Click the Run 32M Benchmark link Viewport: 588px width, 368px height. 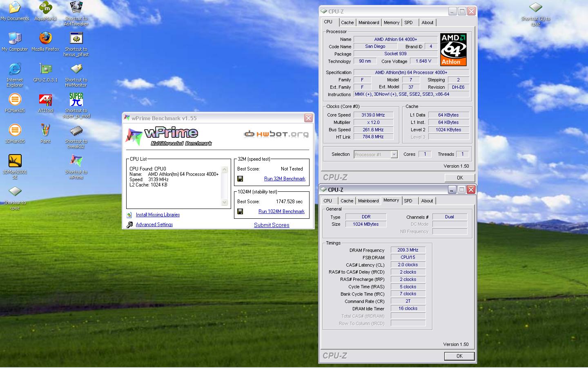pyautogui.click(x=285, y=179)
